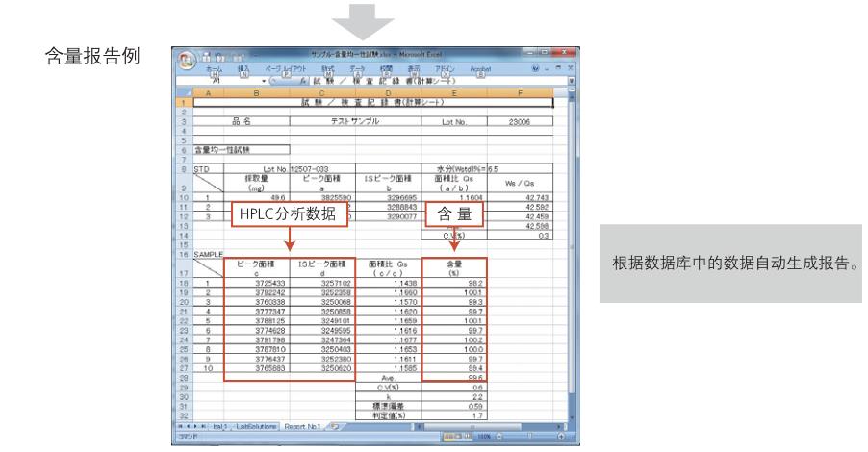Select column B header
The image size is (868, 452).
click(x=256, y=93)
